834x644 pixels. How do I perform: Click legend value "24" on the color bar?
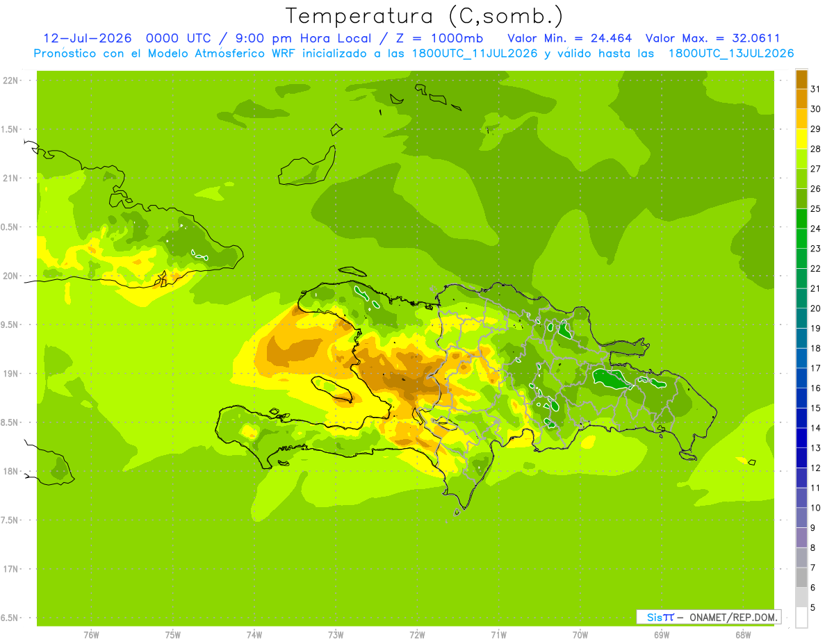(x=816, y=229)
